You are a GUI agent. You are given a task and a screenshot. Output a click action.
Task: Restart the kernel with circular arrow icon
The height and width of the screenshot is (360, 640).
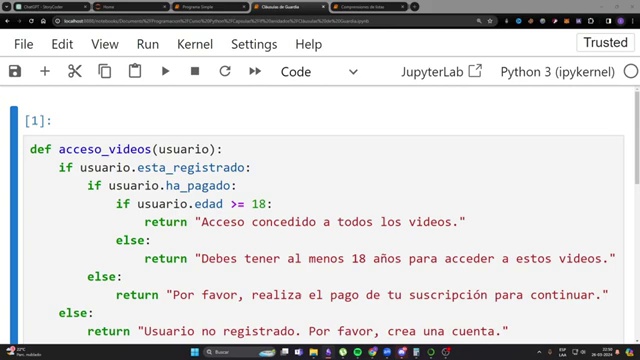point(225,71)
